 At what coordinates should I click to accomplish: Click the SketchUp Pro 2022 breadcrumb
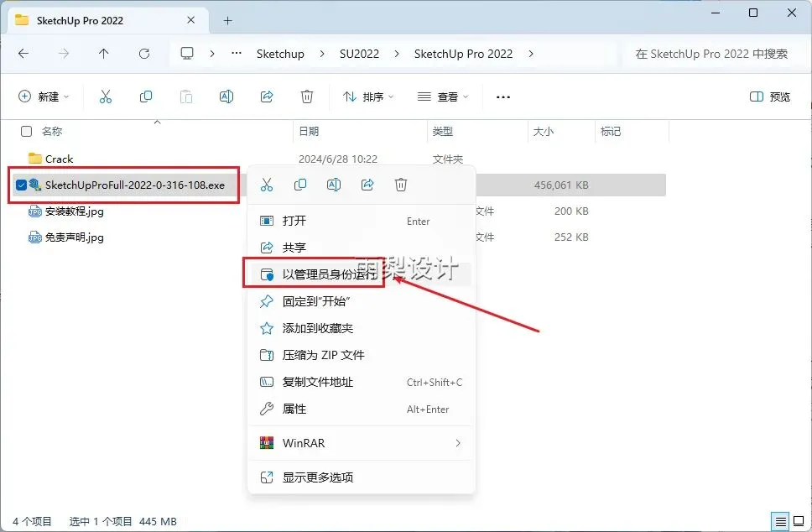pyautogui.click(x=464, y=54)
